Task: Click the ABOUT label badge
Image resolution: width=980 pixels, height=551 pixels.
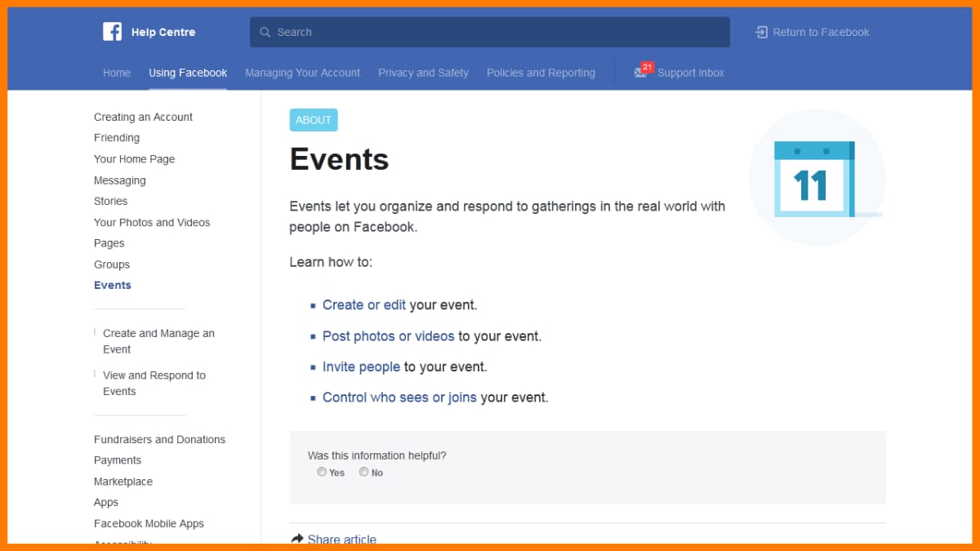Action: click(314, 119)
